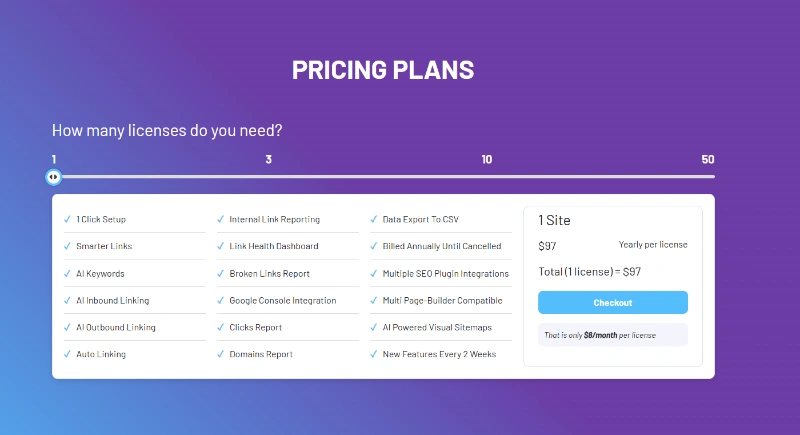Click the Link Health Dashboard feature text

(273, 246)
